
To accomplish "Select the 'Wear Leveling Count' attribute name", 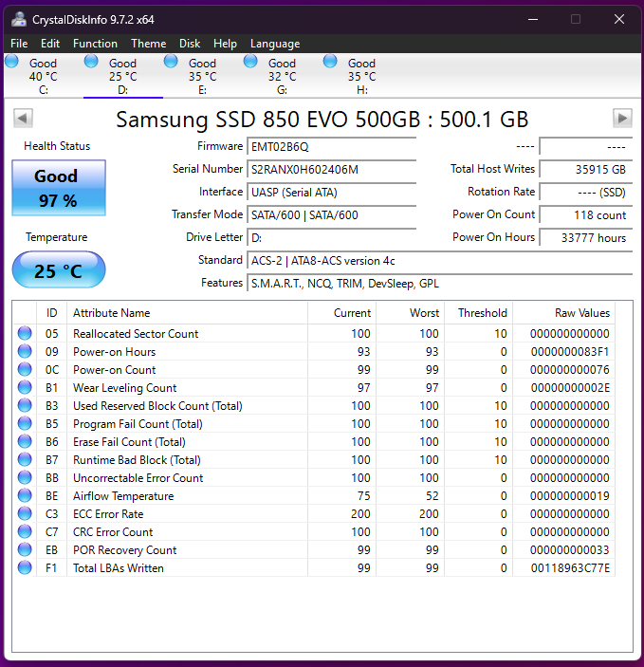I will tap(124, 387).
